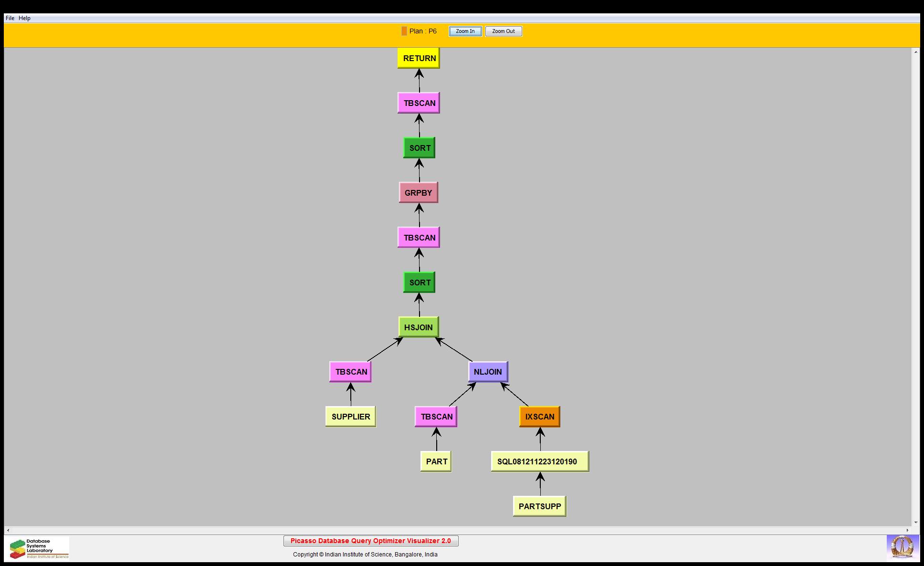Click the NLJOIN operator node
The height and width of the screenshot is (566, 924).
click(x=488, y=372)
